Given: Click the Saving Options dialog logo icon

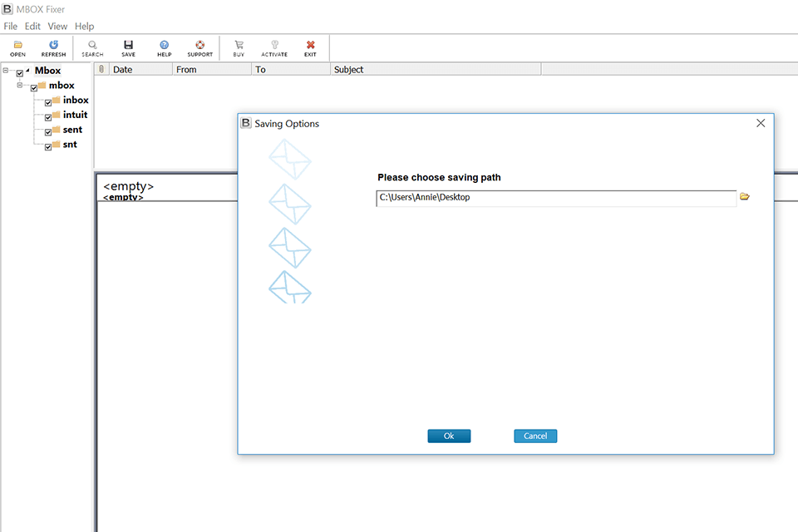Looking at the screenshot, I should click(x=246, y=123).
